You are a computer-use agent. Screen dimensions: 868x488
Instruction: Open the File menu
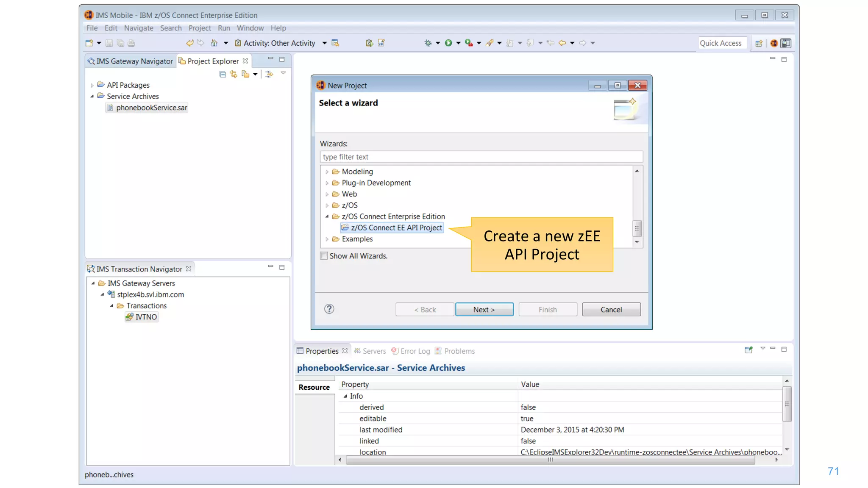click(92, 28)
